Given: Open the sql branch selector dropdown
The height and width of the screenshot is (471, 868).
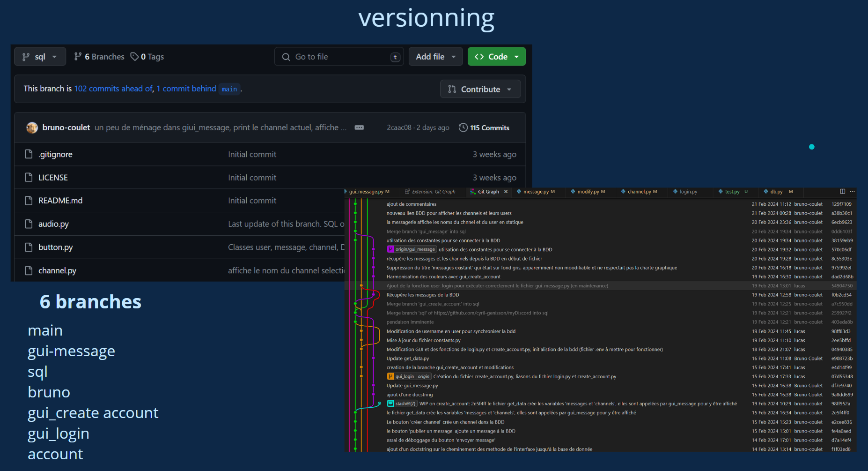Looking at the screenshot, I should 40,57.
